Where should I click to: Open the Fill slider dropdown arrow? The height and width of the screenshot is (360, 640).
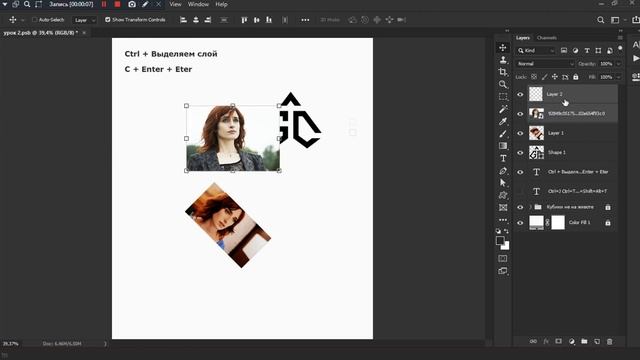click(x=619, y=77)
